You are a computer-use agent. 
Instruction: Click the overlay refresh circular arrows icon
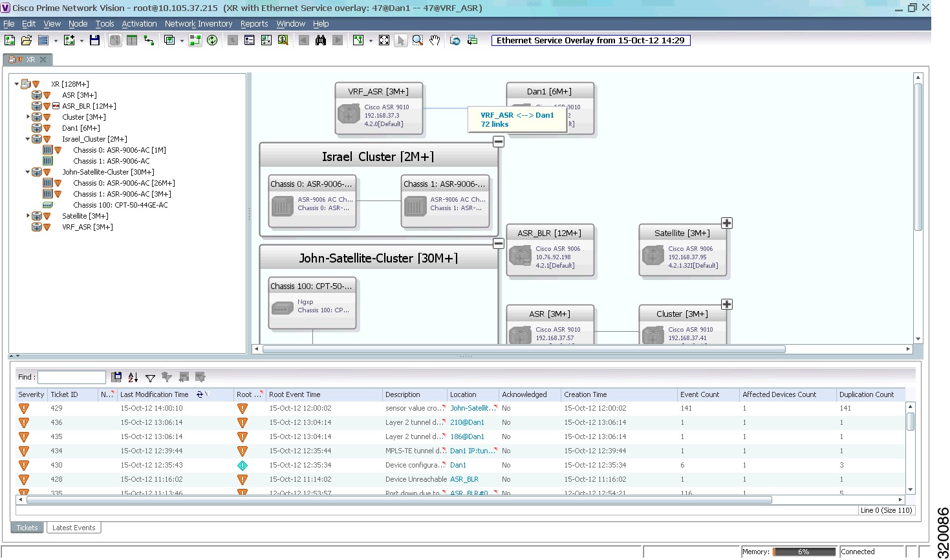(212, 40)
